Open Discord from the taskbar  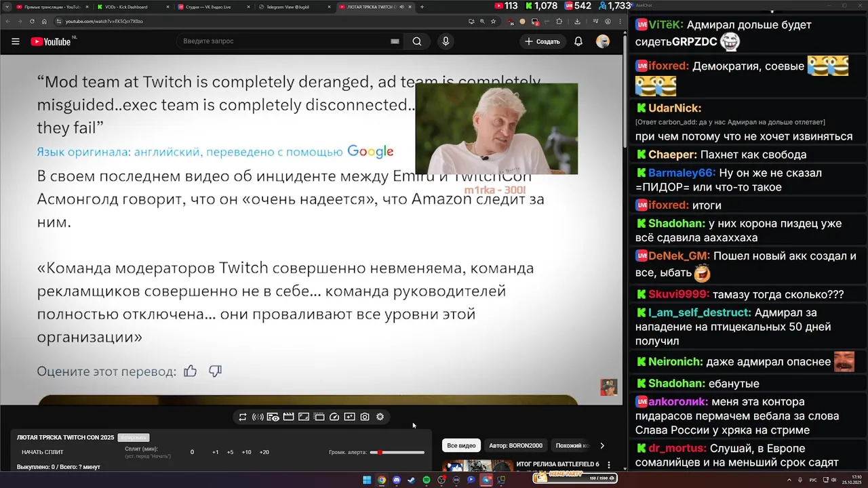397,480
